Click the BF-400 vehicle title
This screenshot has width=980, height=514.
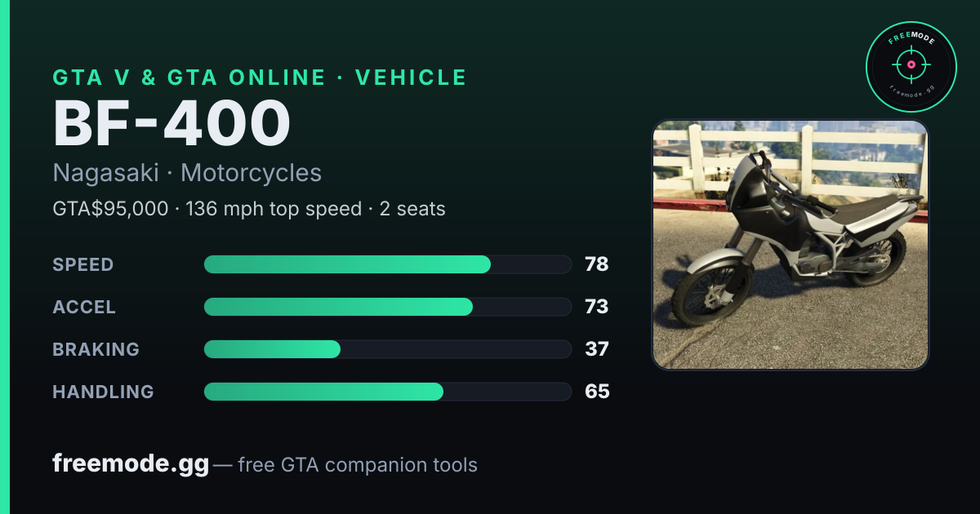(171, 123)
